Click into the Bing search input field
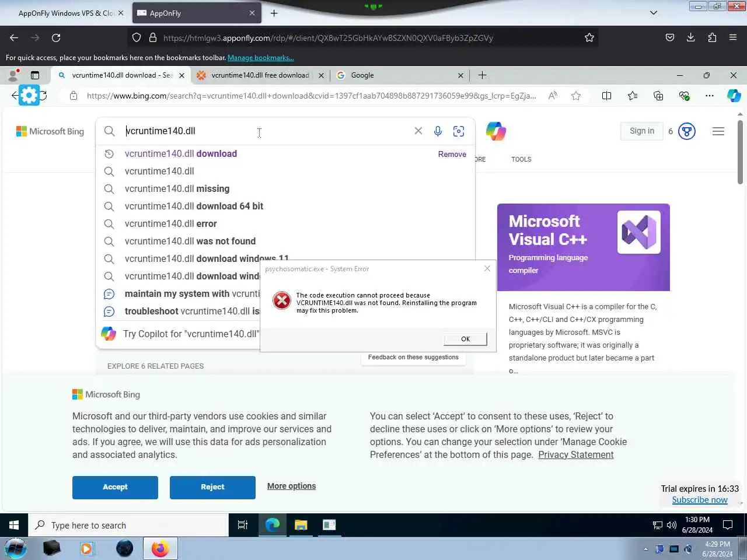The height and width of the screenshot is (560, 747). click(x=266, y=131)
